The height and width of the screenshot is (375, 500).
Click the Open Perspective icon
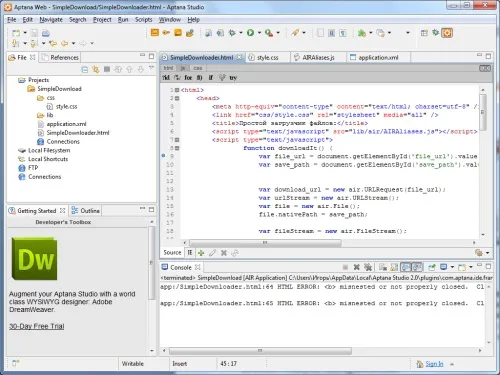(x=424, y=33)
